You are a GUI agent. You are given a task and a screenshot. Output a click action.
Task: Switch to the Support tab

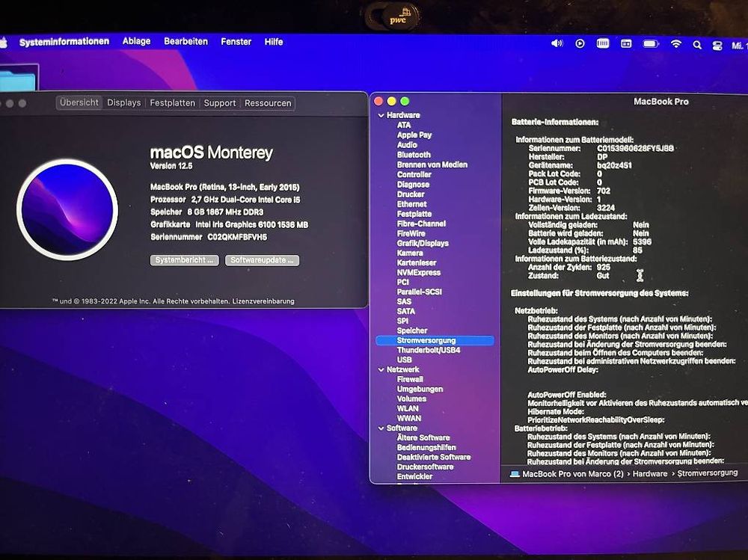tap(219, 103)
